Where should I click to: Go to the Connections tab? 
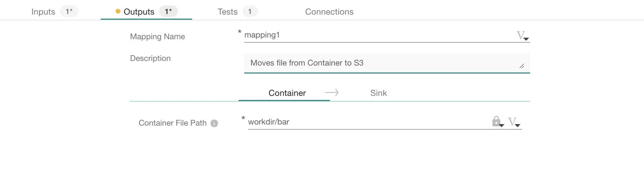329,12
